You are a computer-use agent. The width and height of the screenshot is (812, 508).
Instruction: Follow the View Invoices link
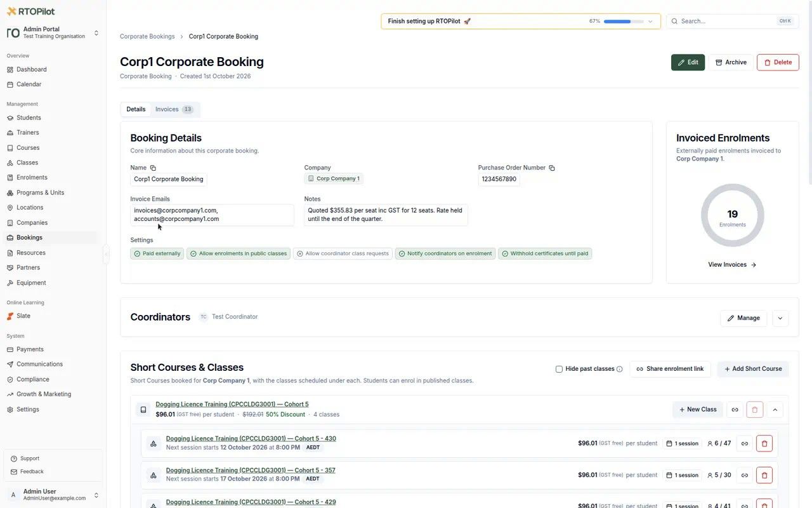[x=732, y=265]
